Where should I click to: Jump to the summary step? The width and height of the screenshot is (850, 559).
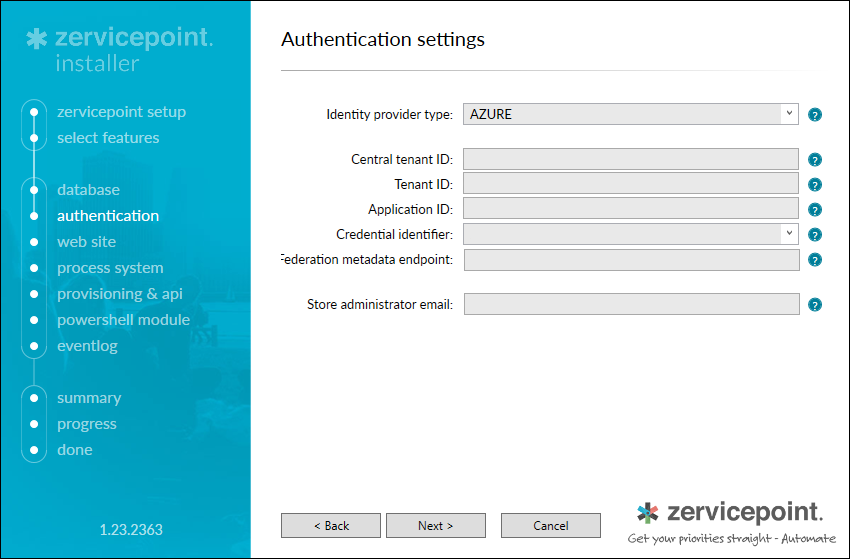pyautogui.click(x=89, y=398)
